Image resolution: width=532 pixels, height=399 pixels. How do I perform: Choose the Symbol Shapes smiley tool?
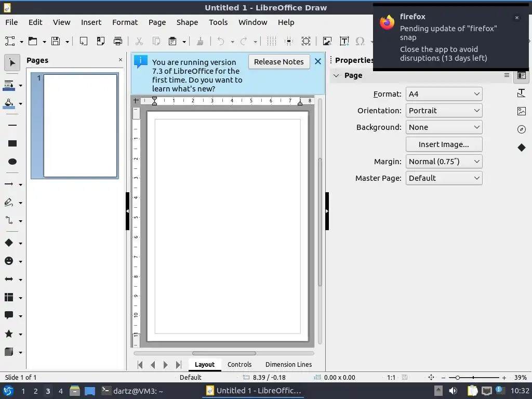coord(9,261)
